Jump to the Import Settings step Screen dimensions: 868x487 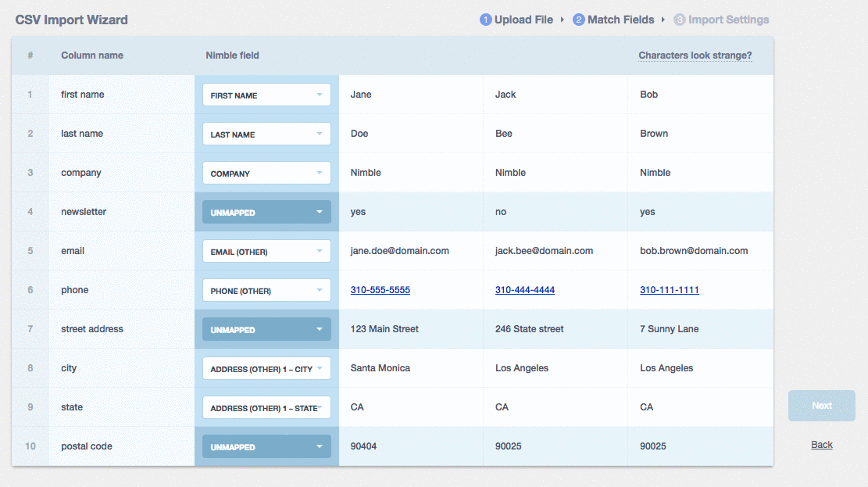(721, 20)
